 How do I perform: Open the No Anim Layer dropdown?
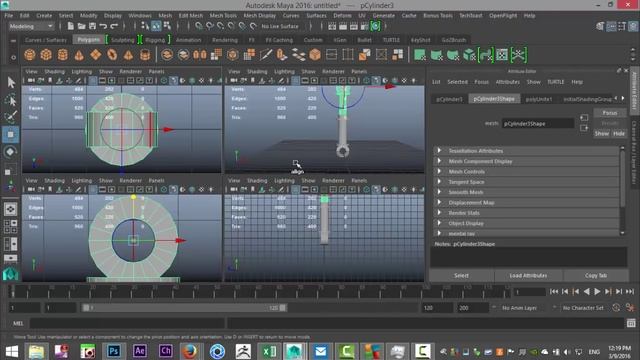tap(519, 308)
